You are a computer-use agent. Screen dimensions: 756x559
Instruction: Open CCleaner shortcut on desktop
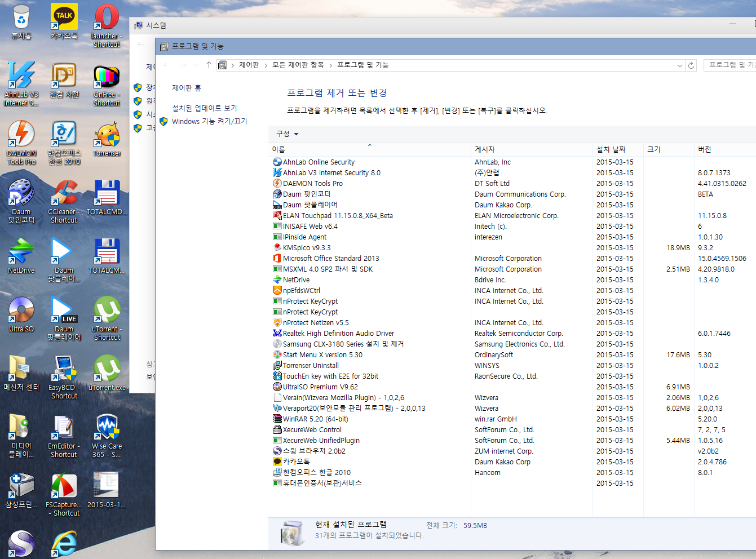64,201
